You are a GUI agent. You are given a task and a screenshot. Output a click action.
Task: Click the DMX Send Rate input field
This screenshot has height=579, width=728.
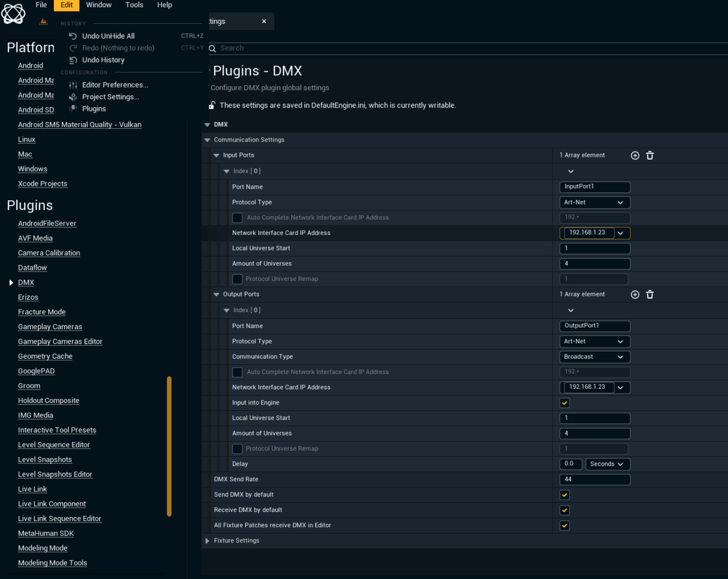[594, 480]
